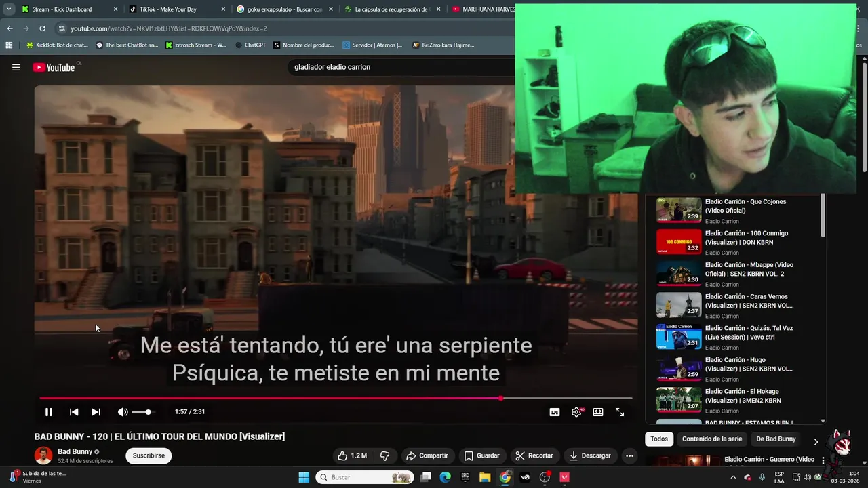Viewport: 868px width, 488px height.
Task: Click the browser address bar URL
Action: click(169, 28)
